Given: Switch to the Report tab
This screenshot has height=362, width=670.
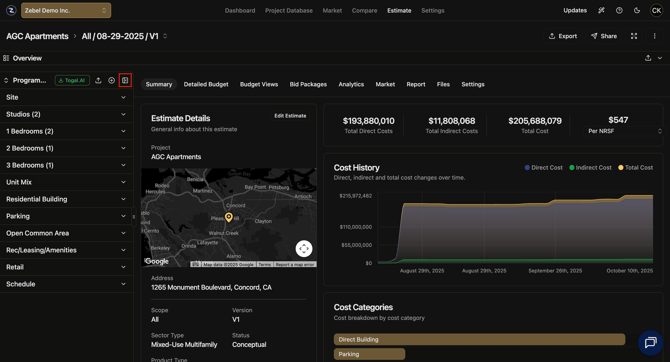Looking at the screenshot, I should click(416, 84).
